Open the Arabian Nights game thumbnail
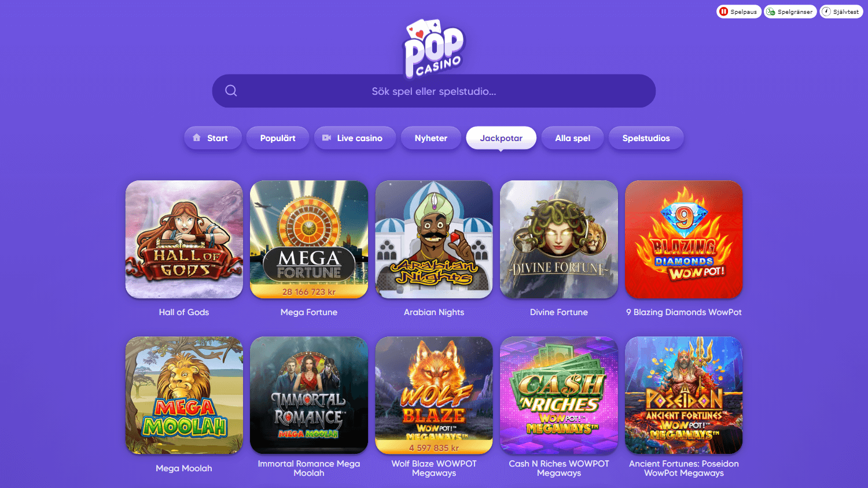The width and height of the screenshot is (868, 488). tap(434, 239)
